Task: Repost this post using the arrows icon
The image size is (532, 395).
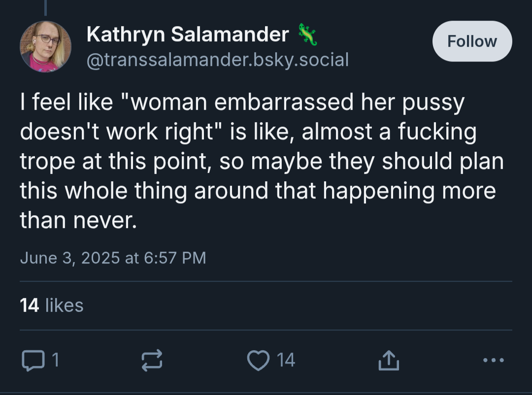Action: [x=152, y=360]
